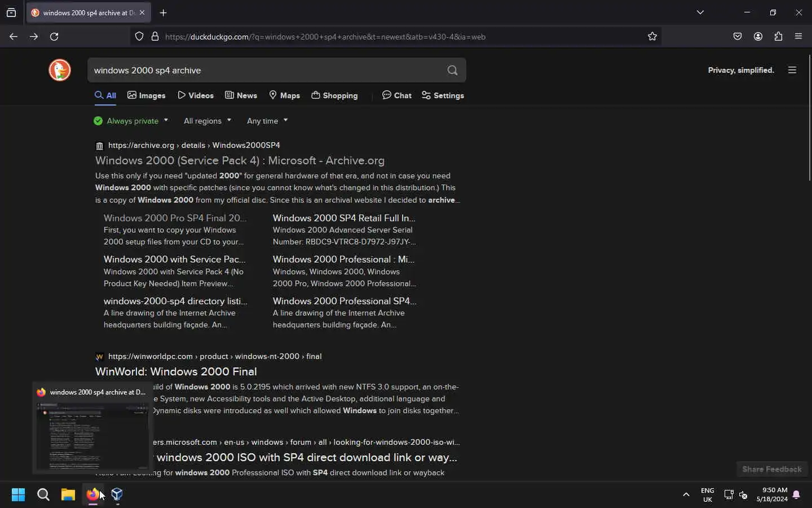Open Windows 2000 (Service Pack 4) Archive.org result

pos(240,161)
